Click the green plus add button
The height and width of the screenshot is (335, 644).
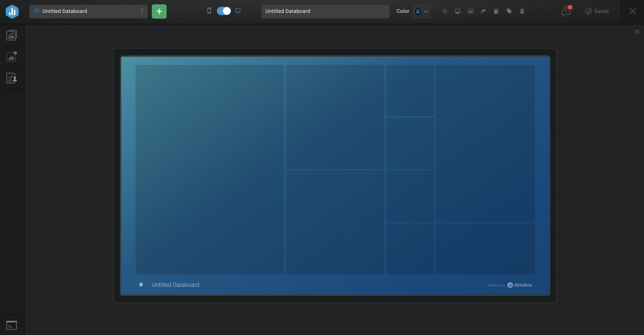coord(159,11)
